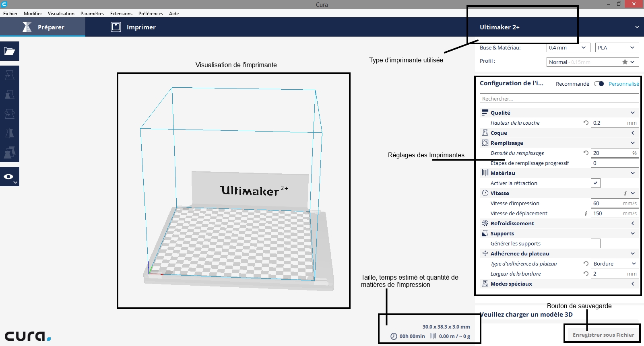The width and height of the screenshot is (644, 346).
Task: Reset Hauteur de la couche with undo arrow
Action: click(x=586, y=123)
